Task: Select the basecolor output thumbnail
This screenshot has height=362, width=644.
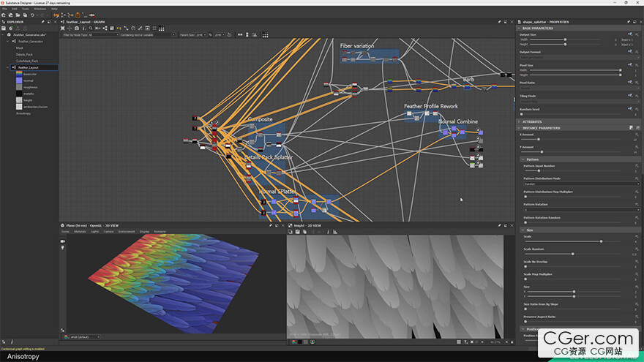Action: click(19, 74)
